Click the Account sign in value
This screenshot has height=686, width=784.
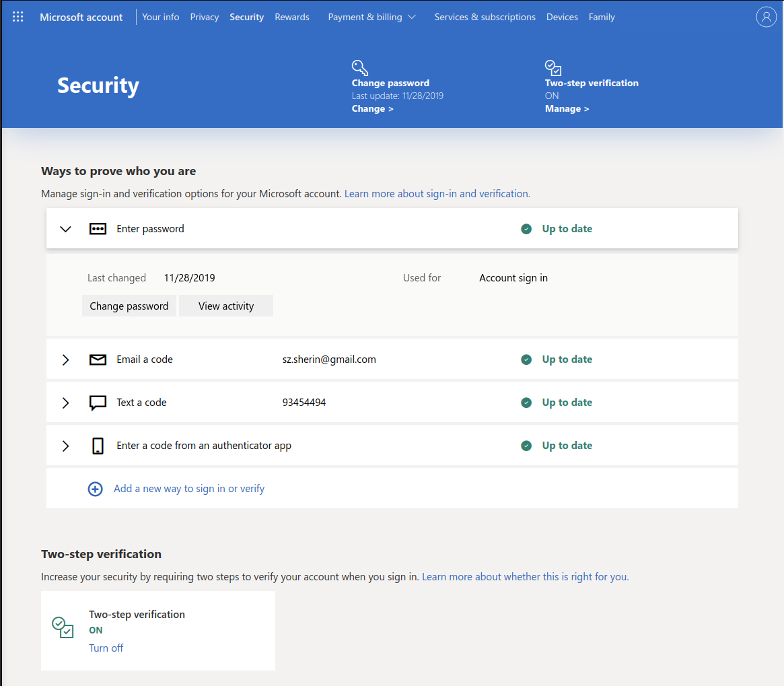[513, 278]
